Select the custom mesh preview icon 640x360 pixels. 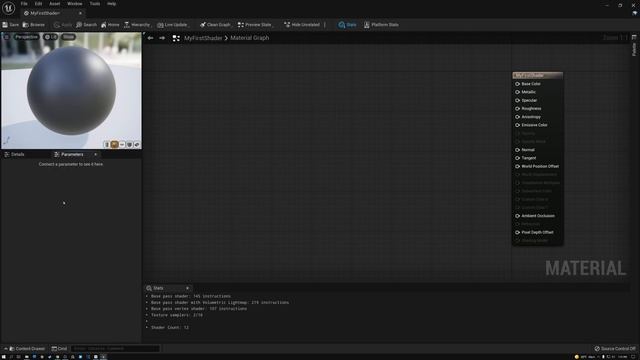click(137, 144)
